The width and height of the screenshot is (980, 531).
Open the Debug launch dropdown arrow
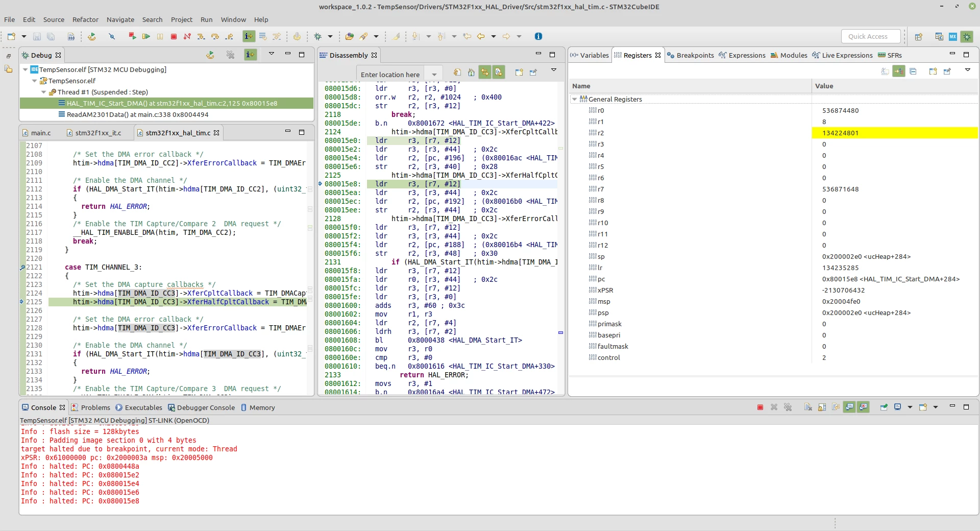[330, 36]
